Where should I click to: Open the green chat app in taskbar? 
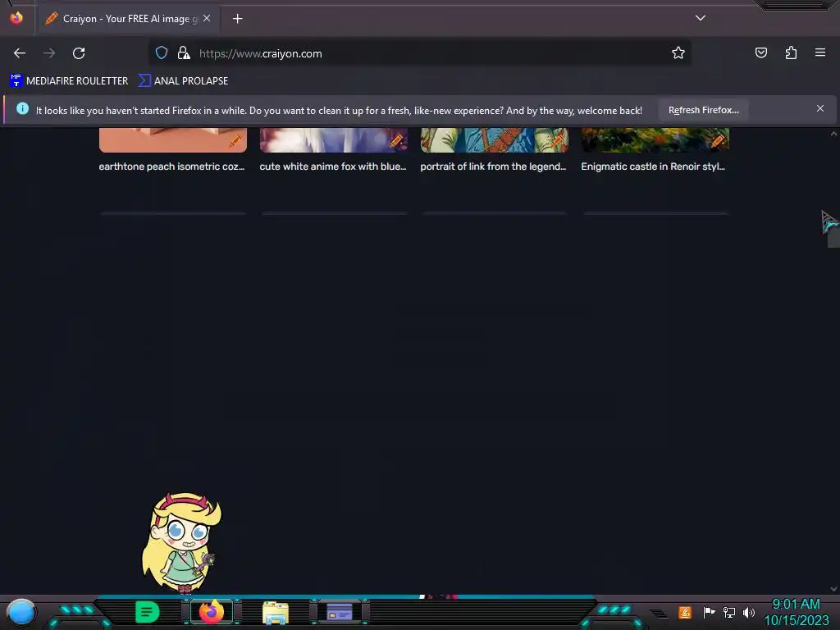coord(148,612)
